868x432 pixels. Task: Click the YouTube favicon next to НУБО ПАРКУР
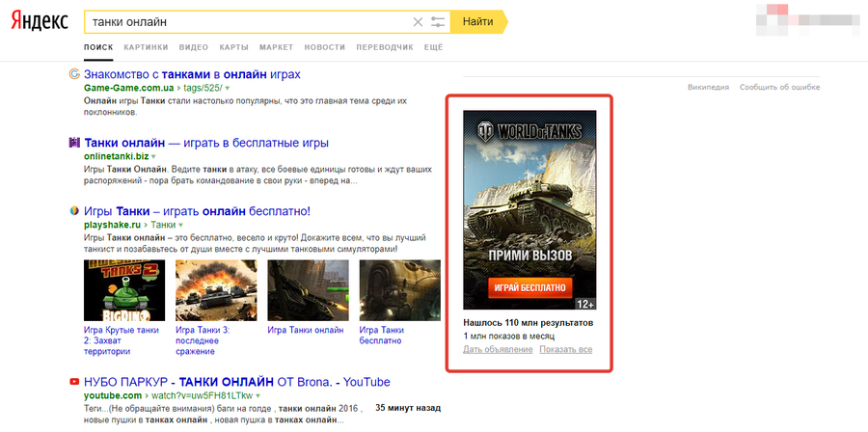pos(74,382)
